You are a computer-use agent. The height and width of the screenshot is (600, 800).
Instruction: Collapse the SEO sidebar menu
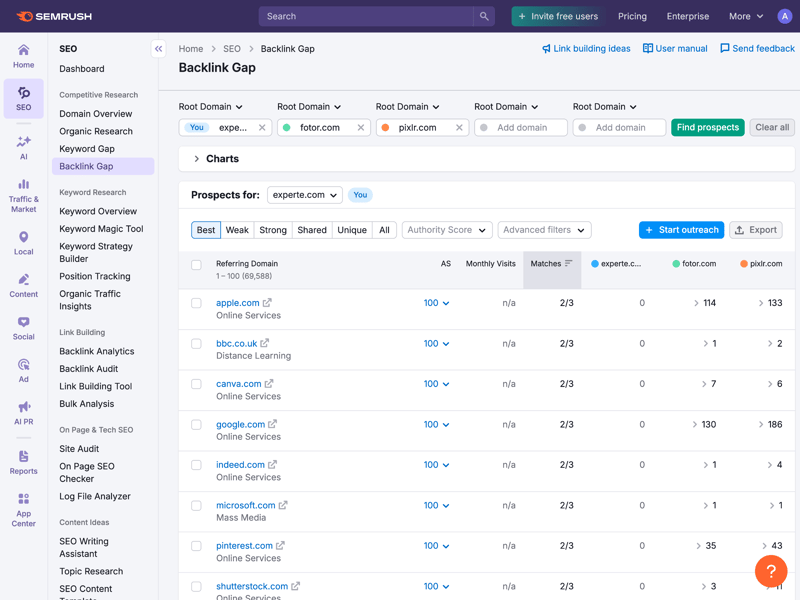pos(158,48)
